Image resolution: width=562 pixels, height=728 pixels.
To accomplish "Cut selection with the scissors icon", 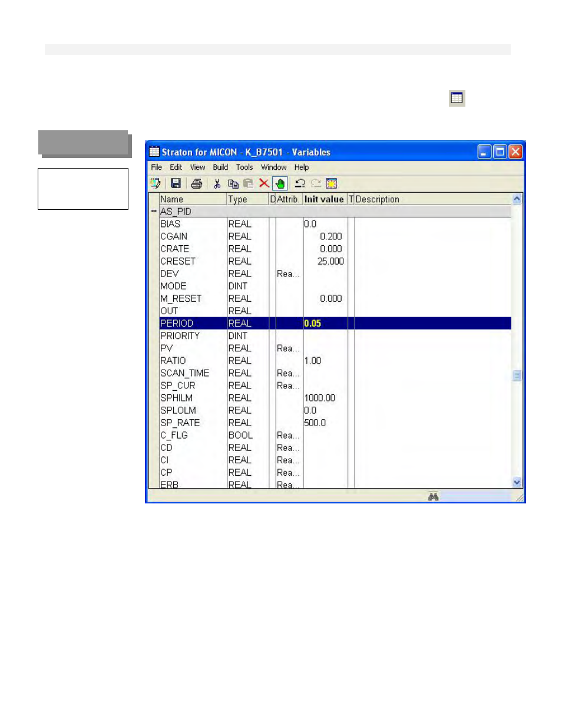I will (x=217, y=183).
